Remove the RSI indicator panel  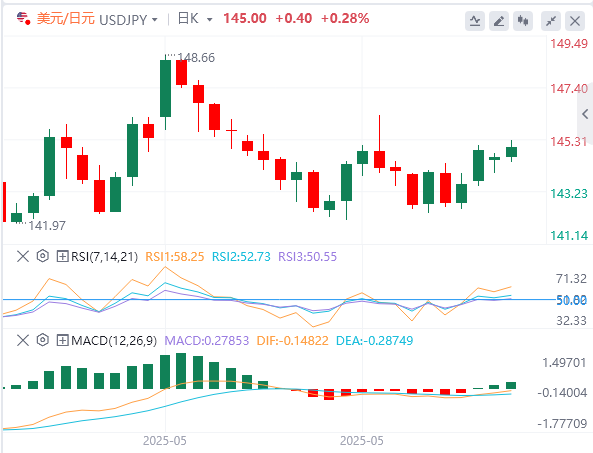pos(23,256)
